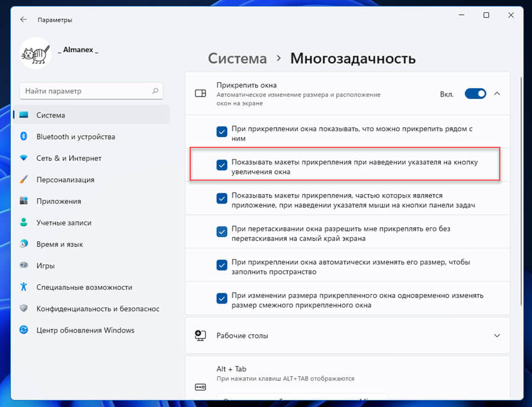Open Сеть & и Интернет wifi icon

(x=24, y=158)
